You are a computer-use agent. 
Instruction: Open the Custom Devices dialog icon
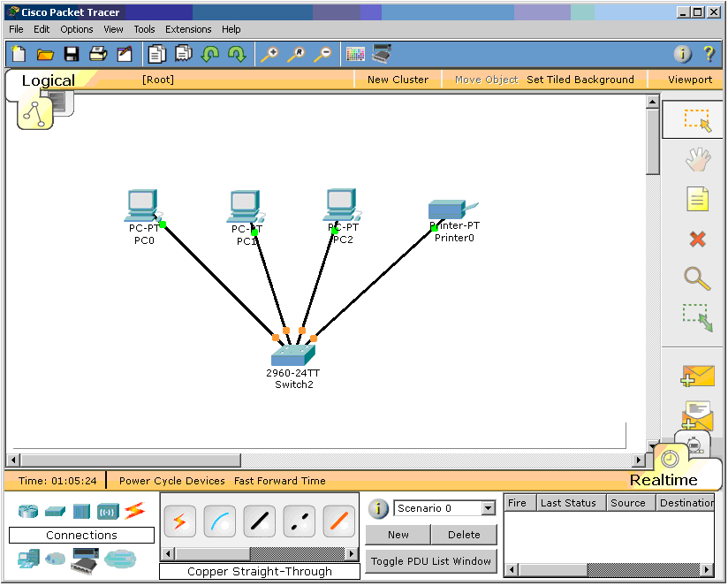point(382,53)
